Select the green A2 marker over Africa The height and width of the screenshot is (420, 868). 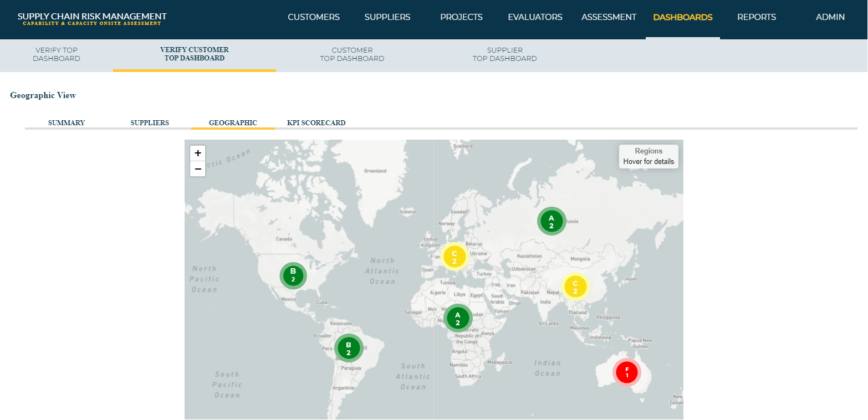point(457,317)
